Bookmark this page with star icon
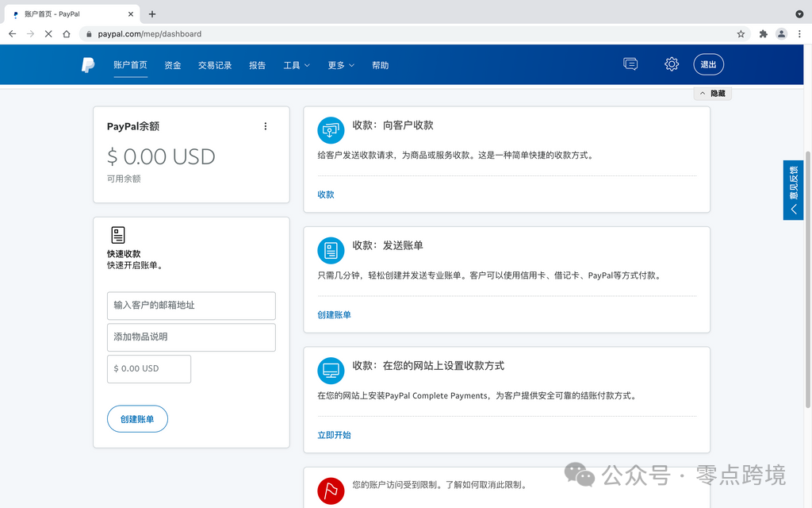 pyautogui.click(x=741, y=34)
